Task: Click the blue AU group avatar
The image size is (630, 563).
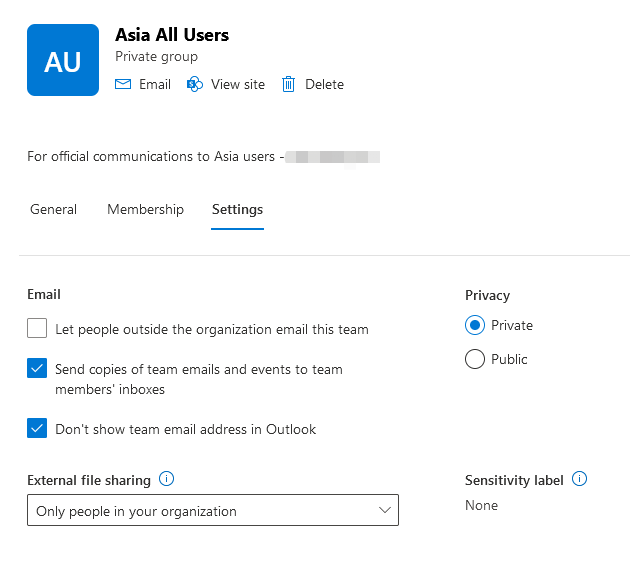Action: [63, 60]
